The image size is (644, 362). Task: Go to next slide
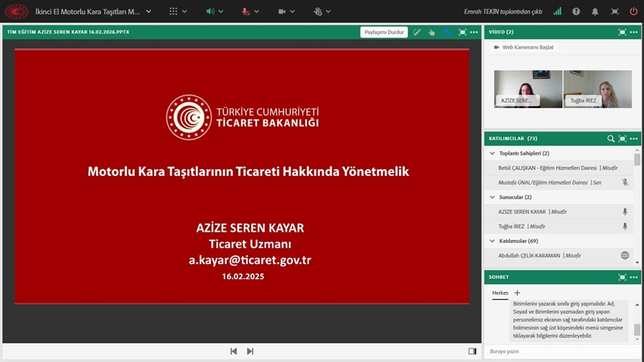tap(250, 351)
